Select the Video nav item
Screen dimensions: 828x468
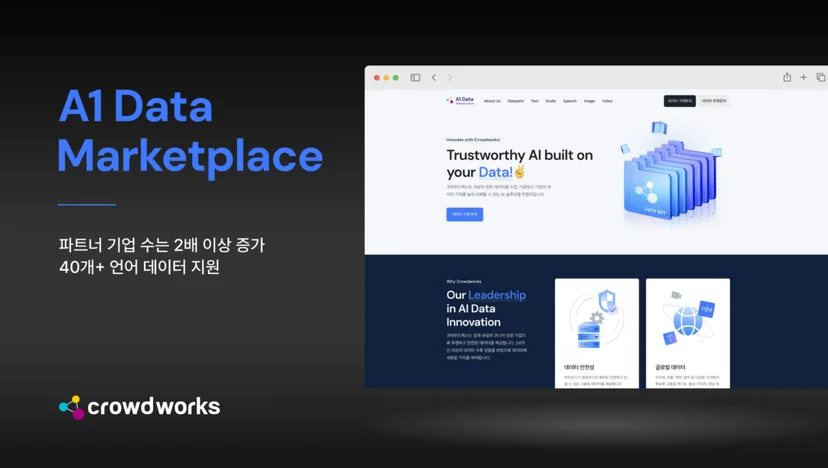(607, 101)
